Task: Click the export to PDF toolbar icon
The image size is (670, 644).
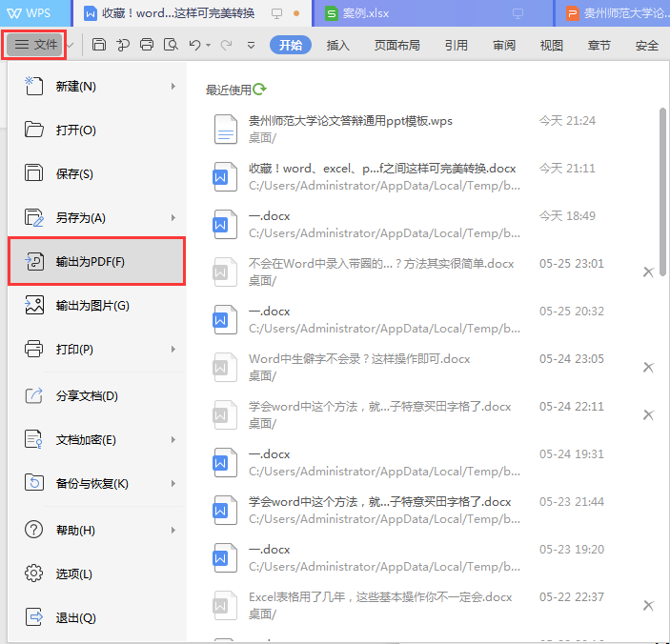Action: tap(123, 45)
